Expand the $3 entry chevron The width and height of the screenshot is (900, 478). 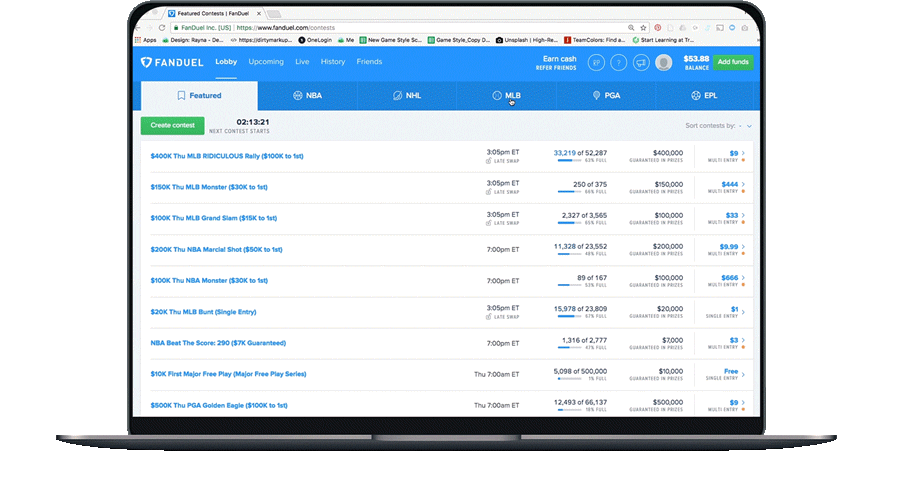click(x=743, y=340)
